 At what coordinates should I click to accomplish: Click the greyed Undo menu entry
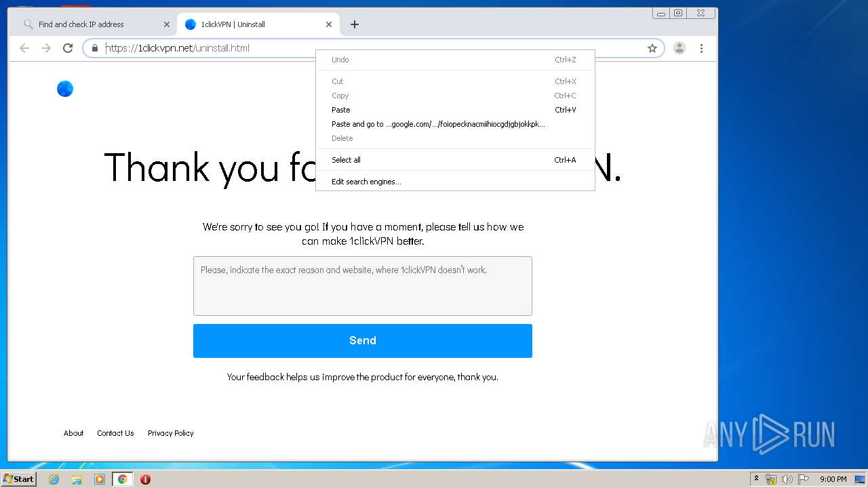coord(455,60)
